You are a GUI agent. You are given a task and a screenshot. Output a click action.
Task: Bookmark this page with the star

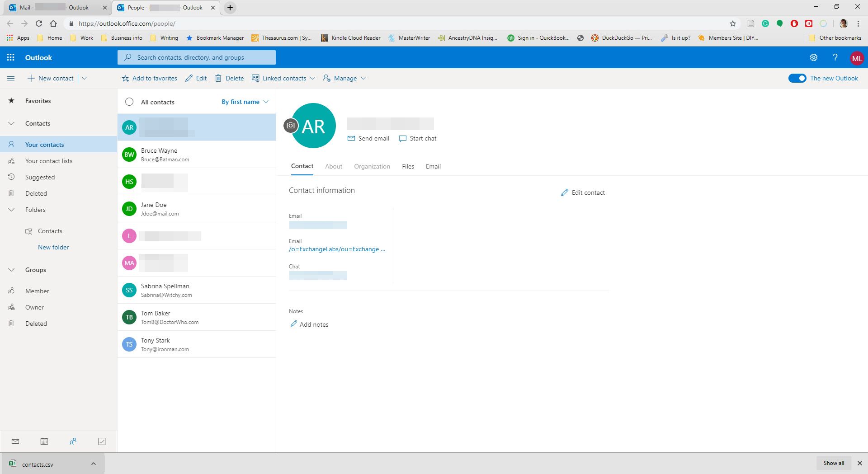(x=733, y=23)
